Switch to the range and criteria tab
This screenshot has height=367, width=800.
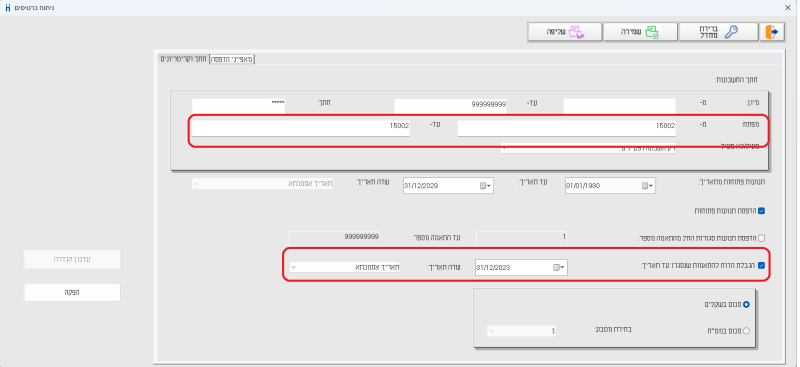pos(183,59)
